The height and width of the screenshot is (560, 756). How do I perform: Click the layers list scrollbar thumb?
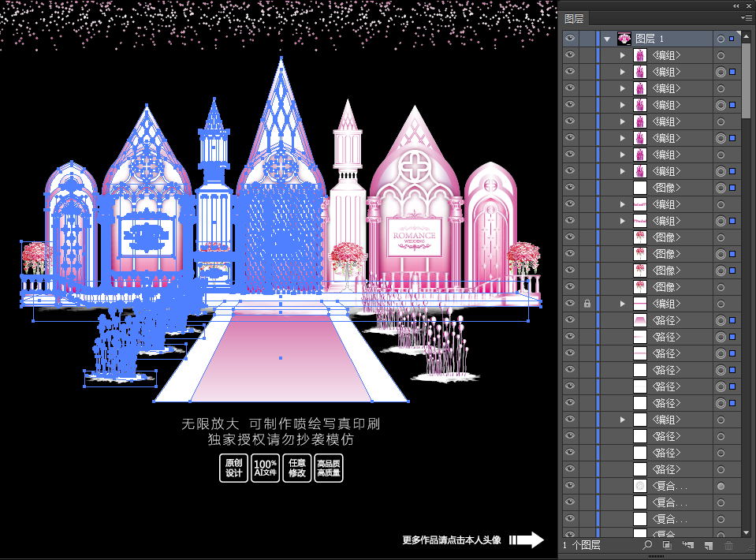click(x=747, y=80)
